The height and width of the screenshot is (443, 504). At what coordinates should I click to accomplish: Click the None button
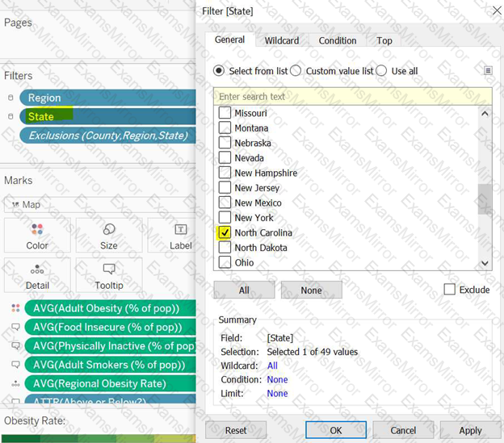[312, 290]
